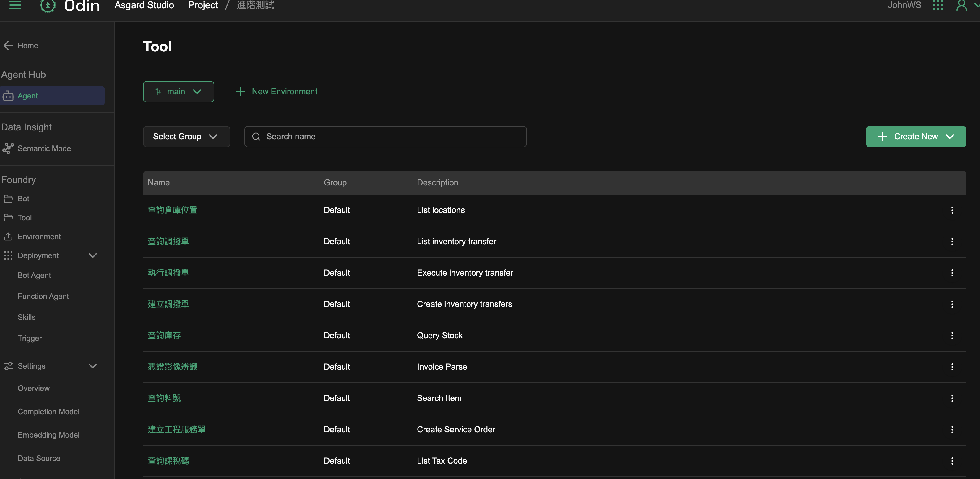This screenshot has width=980, height=479.
Task: Expand the main branch dropdown
Action: click(179, 92)
